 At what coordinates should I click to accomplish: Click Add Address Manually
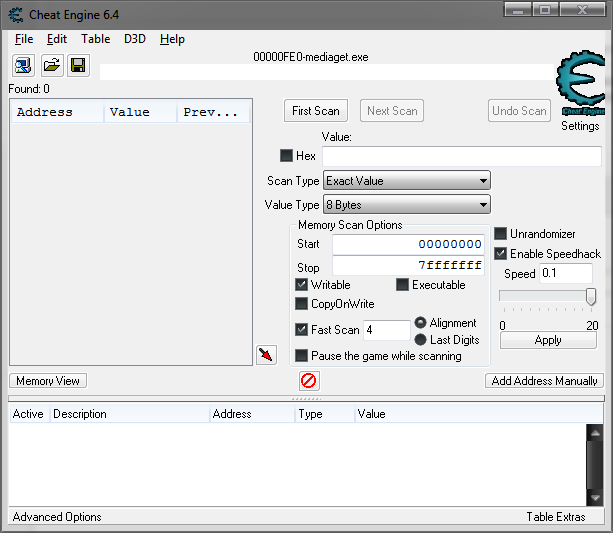pyautogui.click(x=544, y=380)
